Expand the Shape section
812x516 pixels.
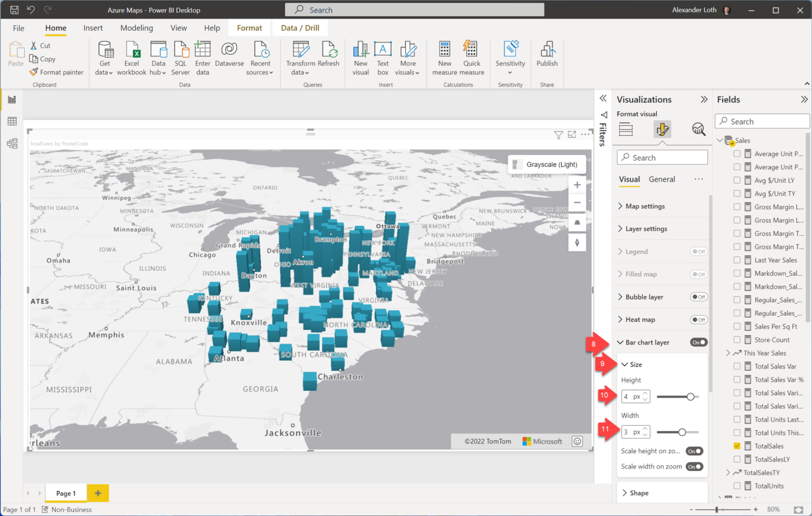[x=639, y=493]
